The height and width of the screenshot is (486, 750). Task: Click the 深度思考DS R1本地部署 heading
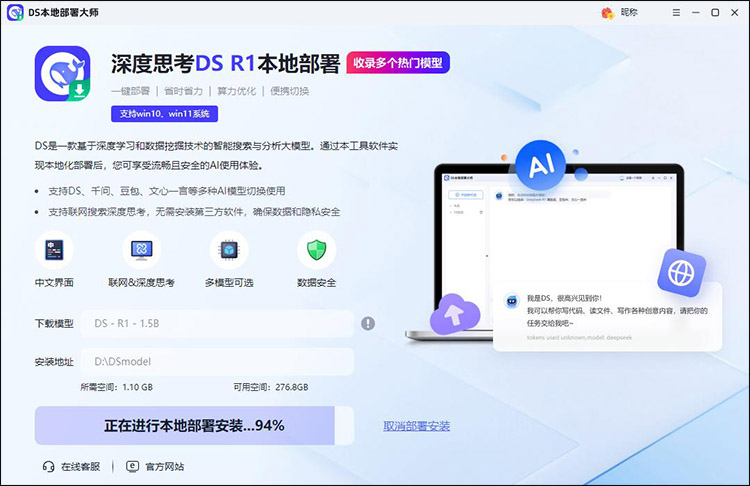point(225,64)
